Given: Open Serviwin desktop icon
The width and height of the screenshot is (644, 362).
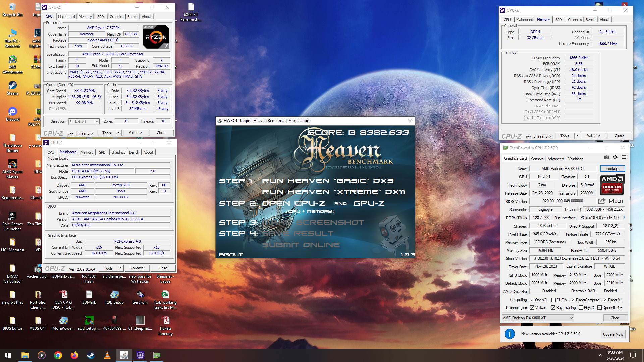Looking at the screenshot, I should pyautogui.click(x=140, y=297).
